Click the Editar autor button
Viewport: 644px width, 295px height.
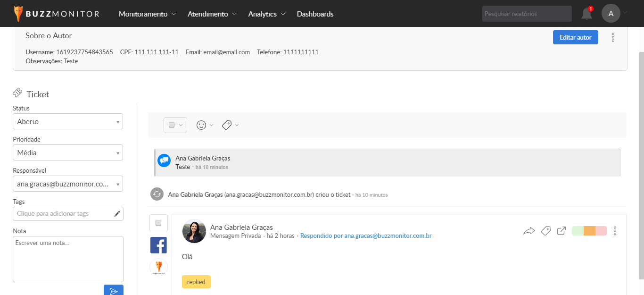click(x=575, y=37)
